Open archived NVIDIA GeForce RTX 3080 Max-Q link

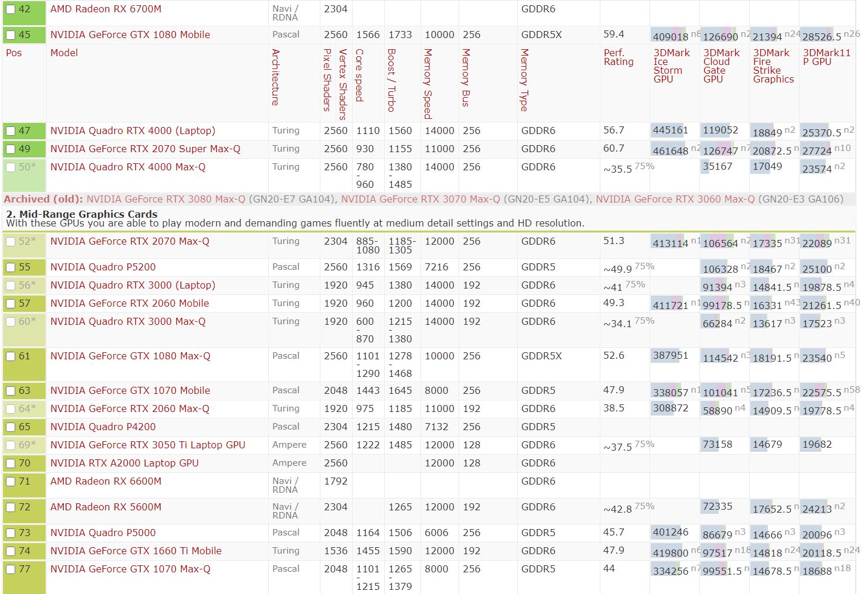tap(166, 200)
